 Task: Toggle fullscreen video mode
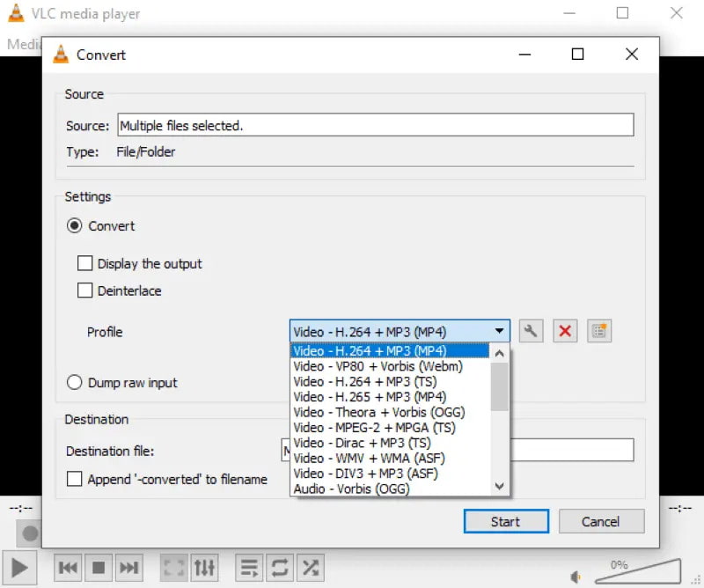click(173, 569)
